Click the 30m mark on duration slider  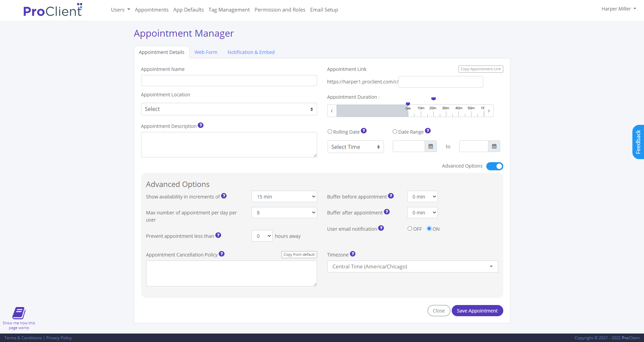(x=446, y=108)
